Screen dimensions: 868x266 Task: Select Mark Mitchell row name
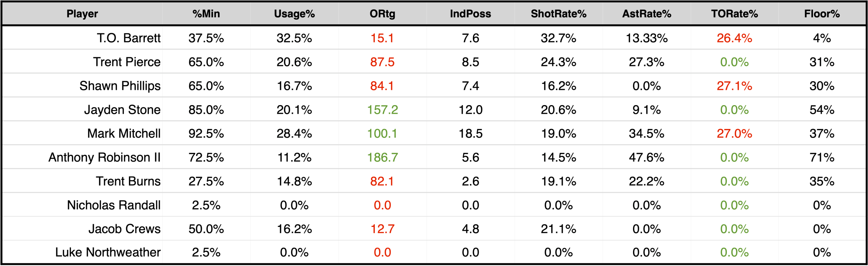[x=124, y=133]
